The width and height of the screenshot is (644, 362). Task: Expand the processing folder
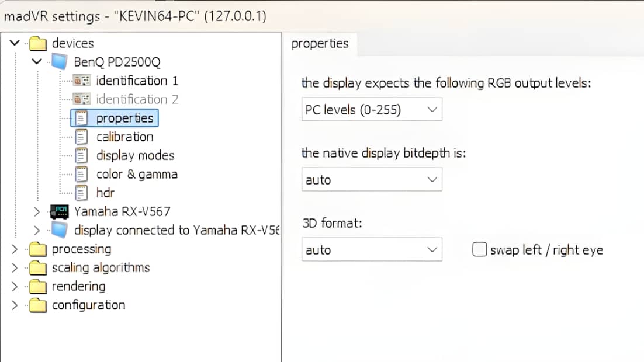[15, 249]
